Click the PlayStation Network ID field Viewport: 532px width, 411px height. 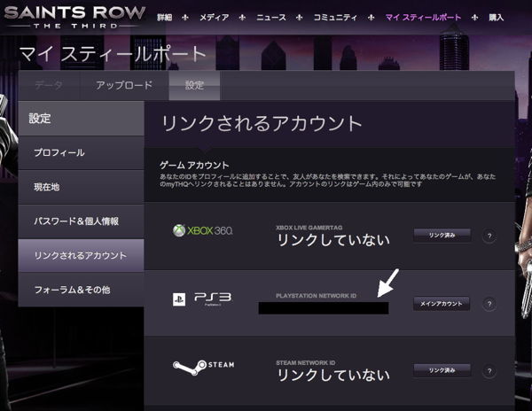(x=324, y=308)
